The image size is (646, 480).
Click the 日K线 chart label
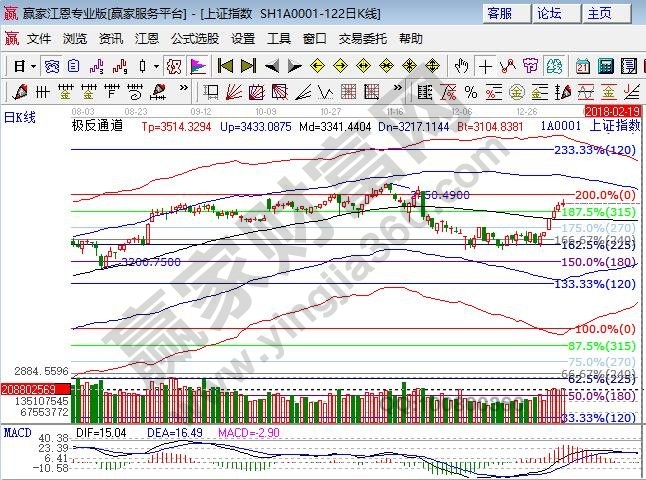pos(20,118)
